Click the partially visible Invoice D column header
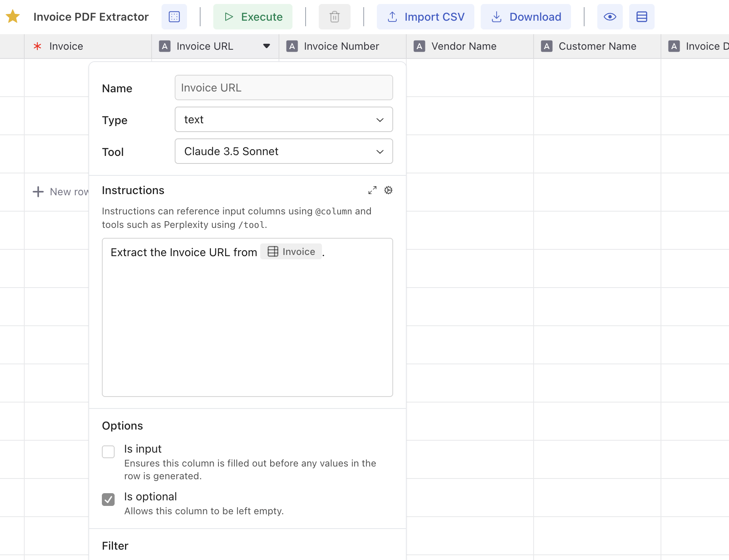This screenshot has height=560, width=729. tap(695, 46)
